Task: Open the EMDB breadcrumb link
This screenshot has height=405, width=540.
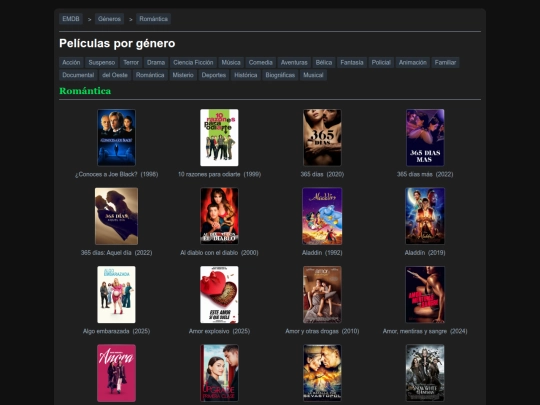Action: [71, 19]
